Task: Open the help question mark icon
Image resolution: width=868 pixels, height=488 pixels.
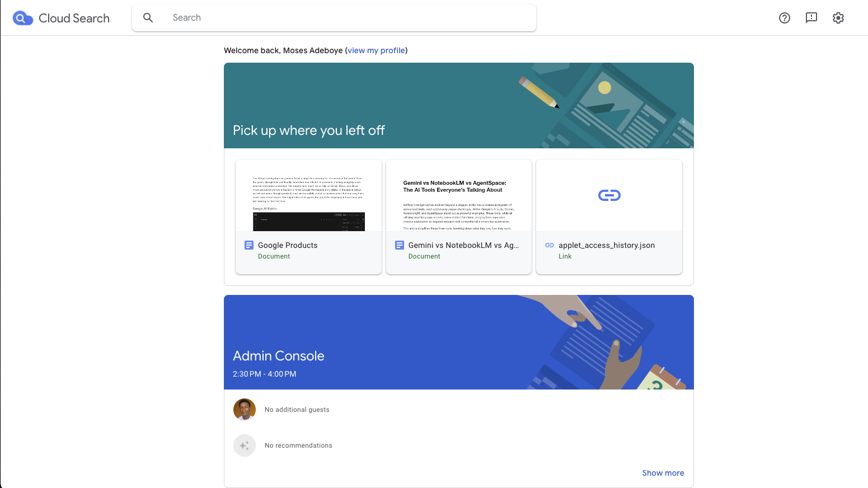Action: click(x=785, y=18)
